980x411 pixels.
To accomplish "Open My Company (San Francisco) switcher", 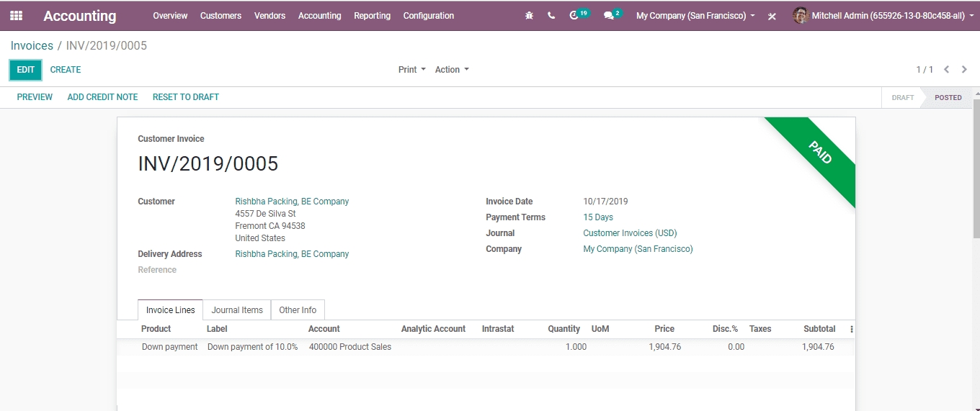I will tap(695, 16).
